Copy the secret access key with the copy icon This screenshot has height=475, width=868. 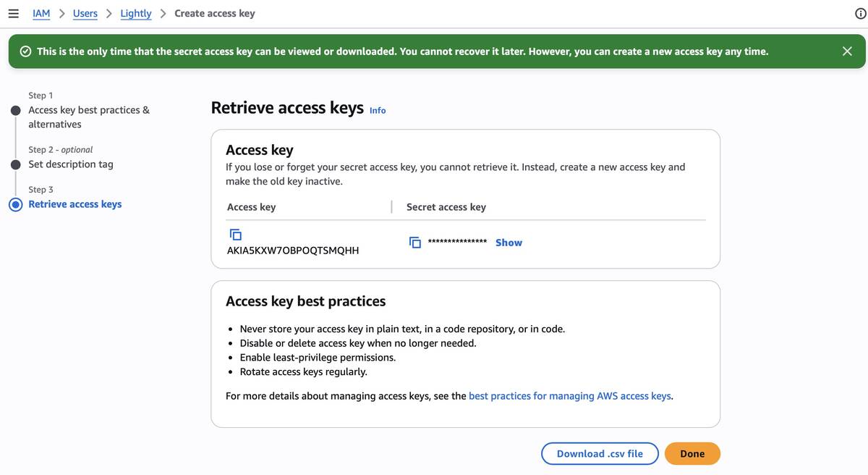point(414,242)
